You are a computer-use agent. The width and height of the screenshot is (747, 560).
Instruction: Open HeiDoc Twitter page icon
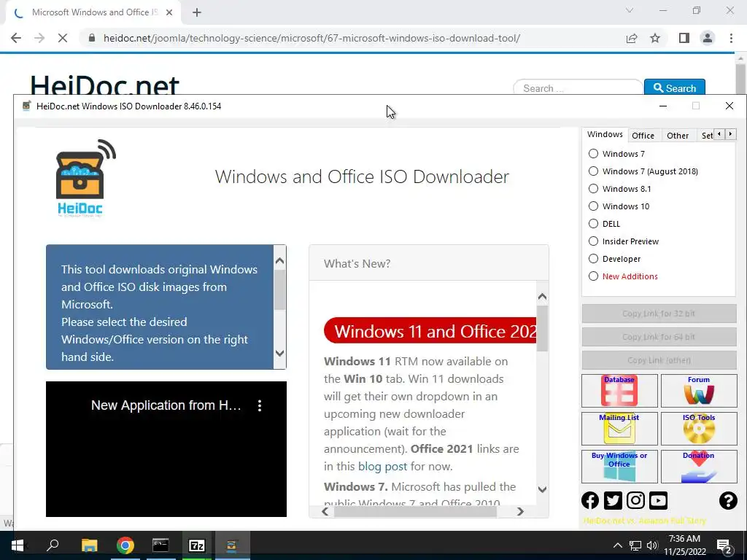pyautogui.click(x=613, y=500)
